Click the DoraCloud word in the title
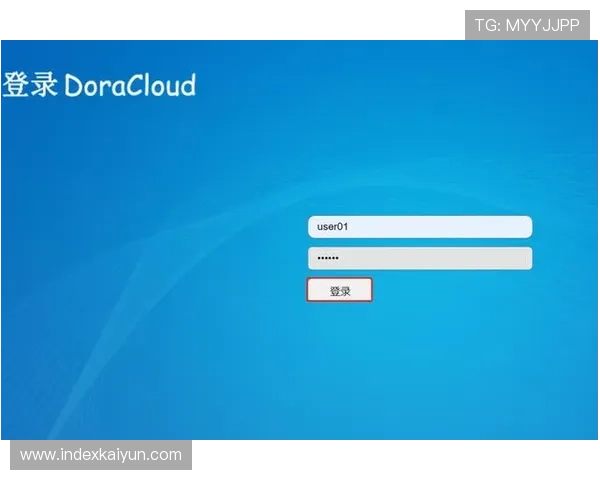 130,85
